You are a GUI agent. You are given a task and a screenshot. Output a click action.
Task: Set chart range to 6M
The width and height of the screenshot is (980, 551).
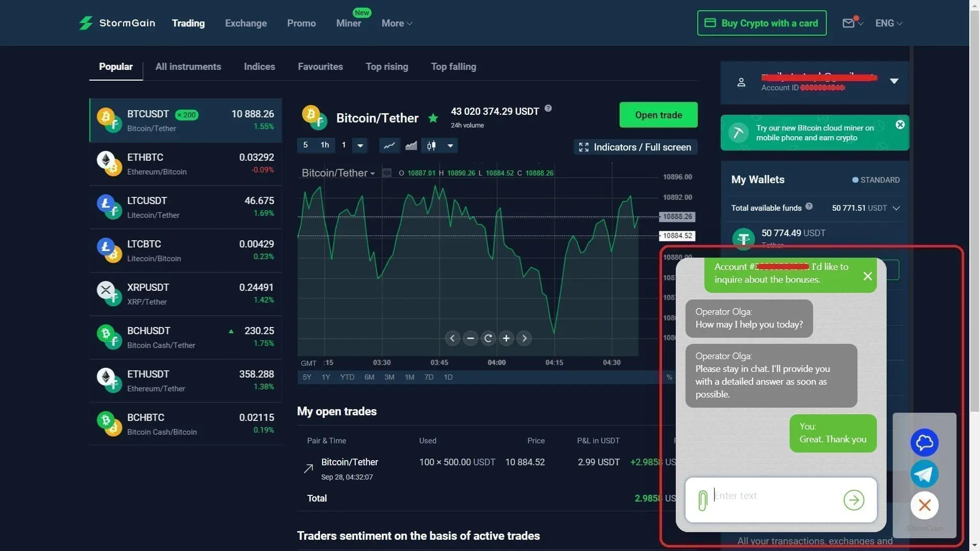[x=370, y=378]
